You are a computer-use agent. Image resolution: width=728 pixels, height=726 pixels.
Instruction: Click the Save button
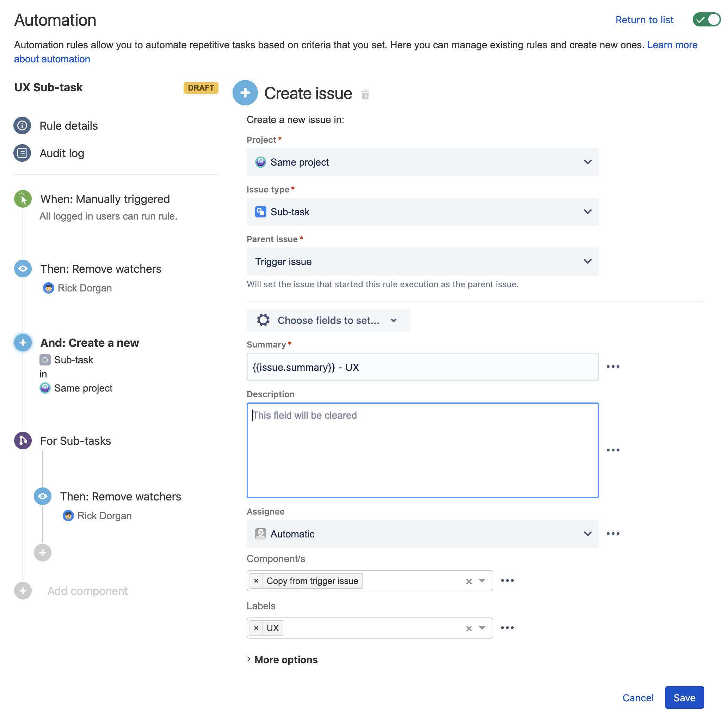(684, 697)
